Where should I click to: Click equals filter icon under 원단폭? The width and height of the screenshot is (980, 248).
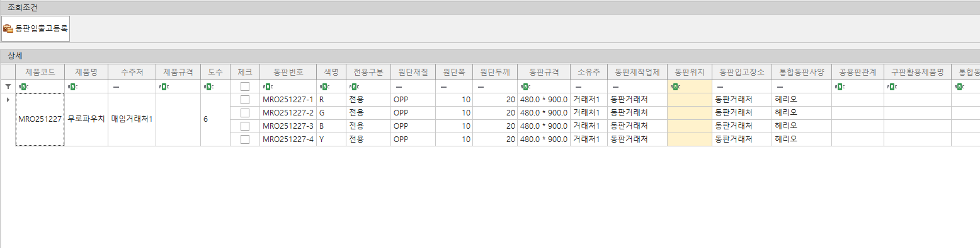(x=443, y=86)
